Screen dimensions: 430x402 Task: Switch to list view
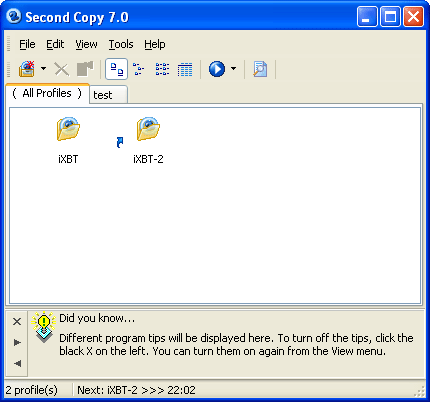click(162, 69)
